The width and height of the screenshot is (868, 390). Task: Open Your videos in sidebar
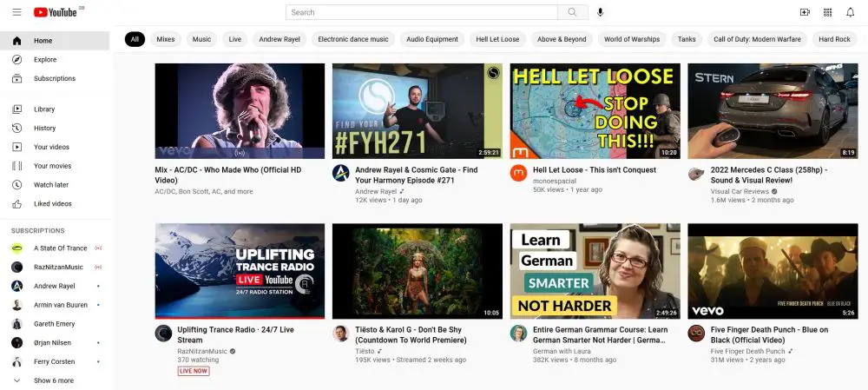point(55,147)
